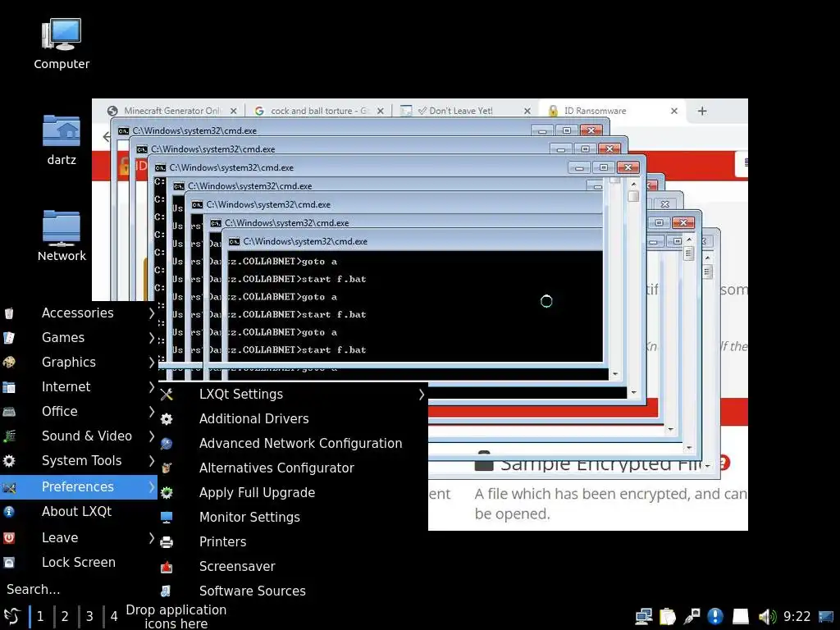Viewport: 840px width, 630px height.
Task: Click the Software Sources icon
Action: (x=167, y=591)
